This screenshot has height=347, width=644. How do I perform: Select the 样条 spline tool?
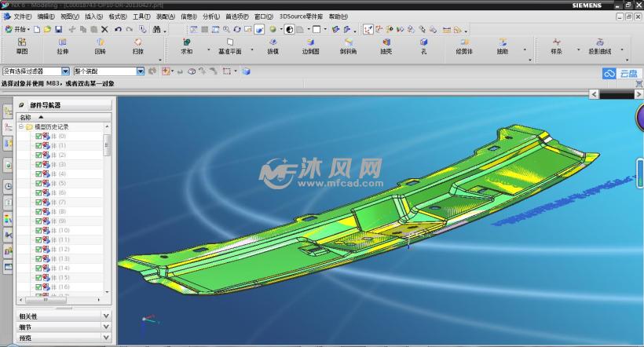556,46
